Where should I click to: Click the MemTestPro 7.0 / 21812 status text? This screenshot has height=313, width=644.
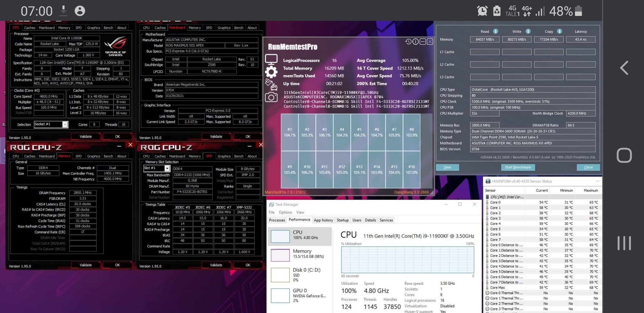click(x=285, y=192)
